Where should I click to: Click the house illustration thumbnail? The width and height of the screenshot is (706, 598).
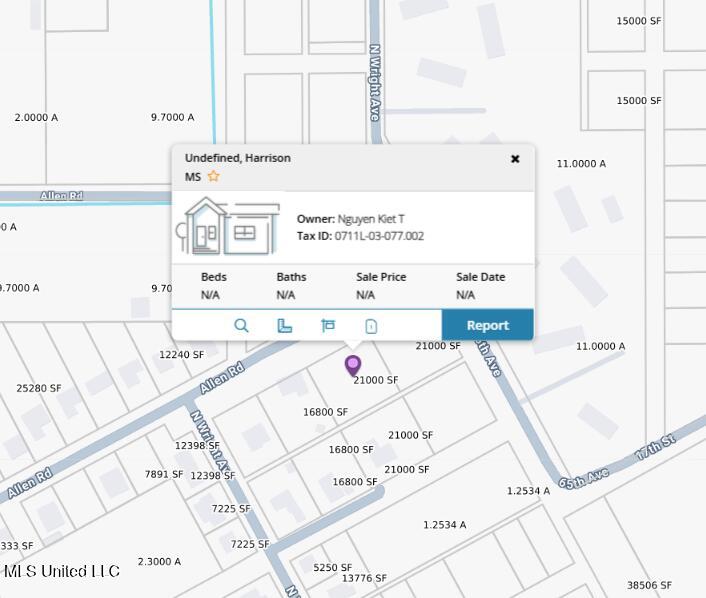pos(232,226)
